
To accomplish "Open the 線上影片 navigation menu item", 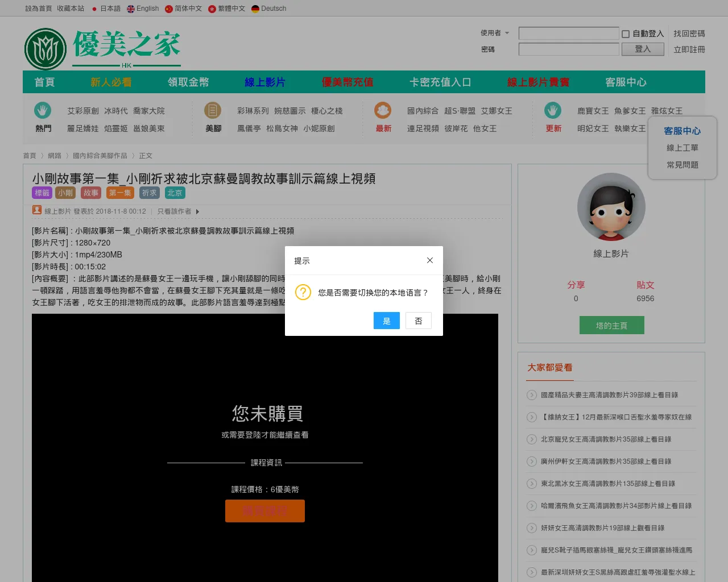I will (264, 82).
